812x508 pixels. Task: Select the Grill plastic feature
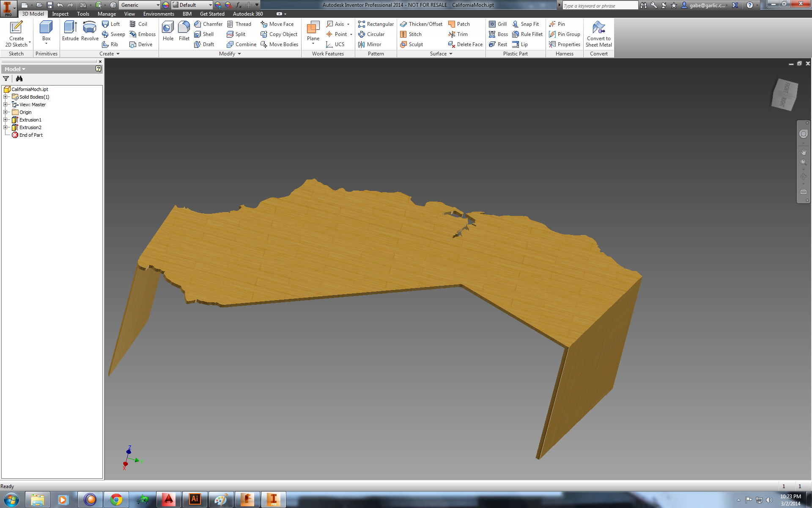point(498,24)
